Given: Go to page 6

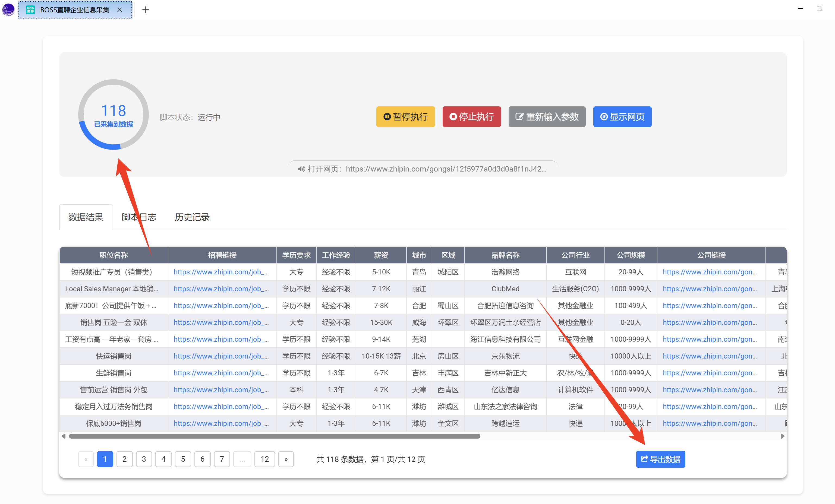Looking at the screenshot, I should click(x=202, y=459).
